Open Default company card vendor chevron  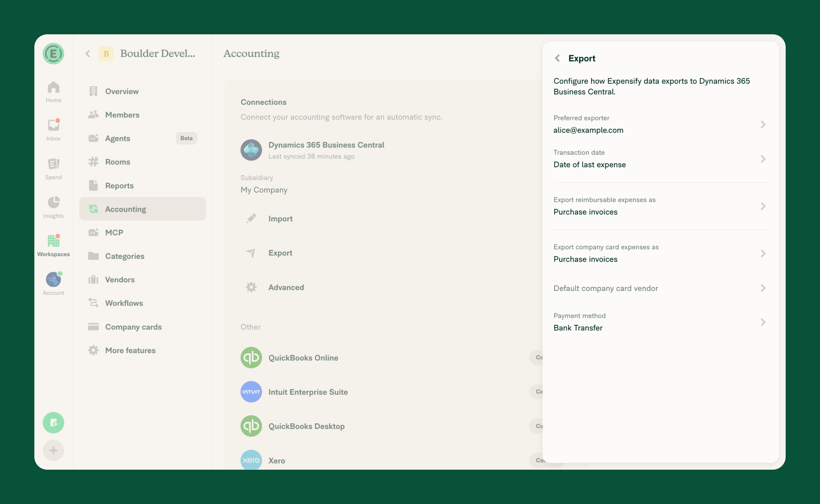coord(763,288)
